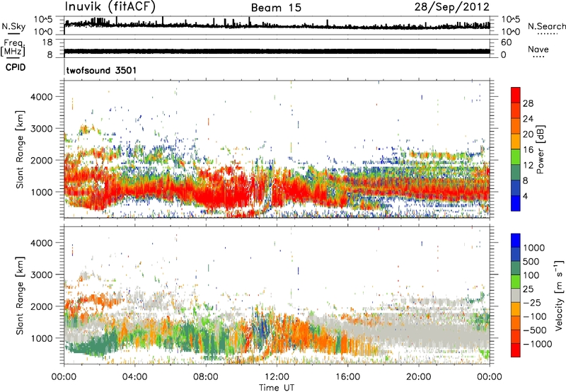Click the '60' Nave axis tick
The image size is (566, 392).
coord(506,42)
